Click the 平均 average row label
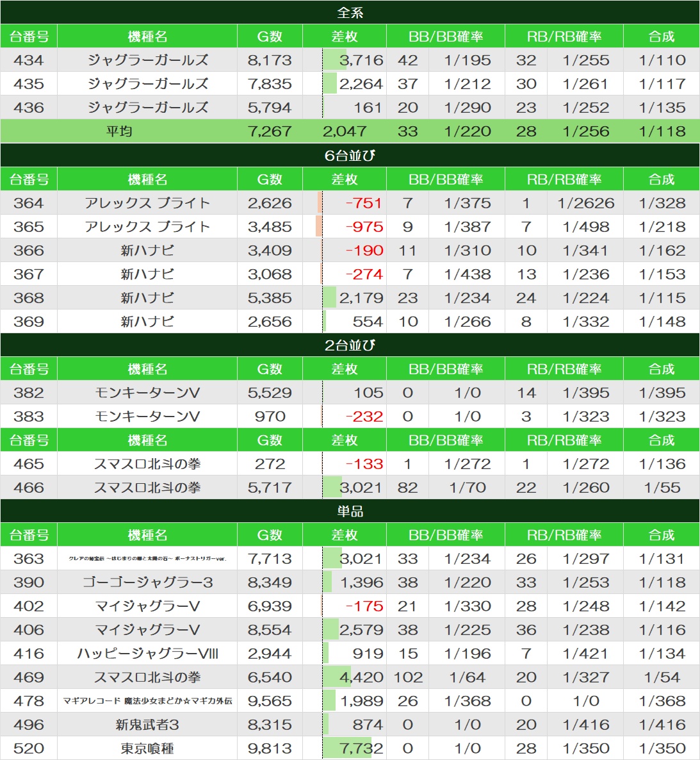700x760 pixels. [x=118, y=131]
